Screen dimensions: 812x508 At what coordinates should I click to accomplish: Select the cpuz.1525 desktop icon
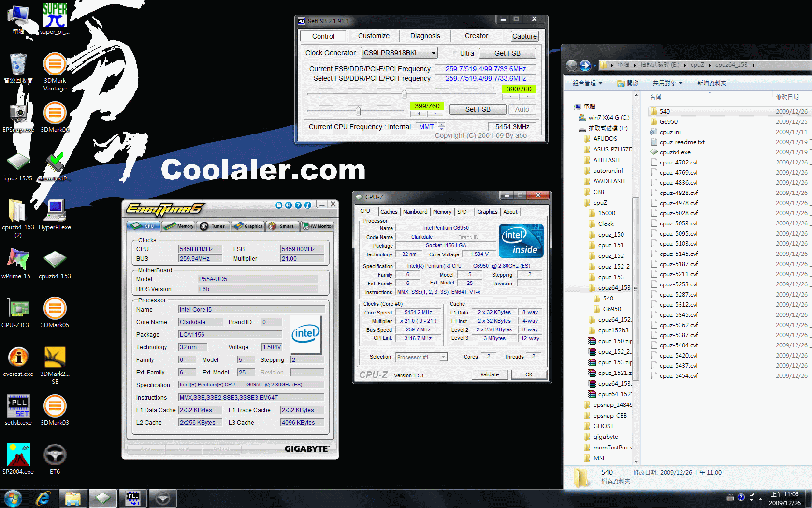pos(18,167)
